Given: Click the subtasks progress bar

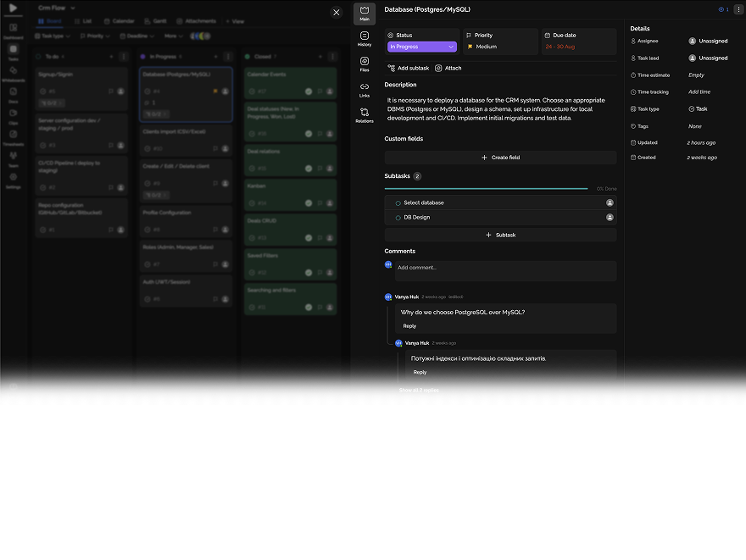Looking at the screenshot, I should [486, 189].
